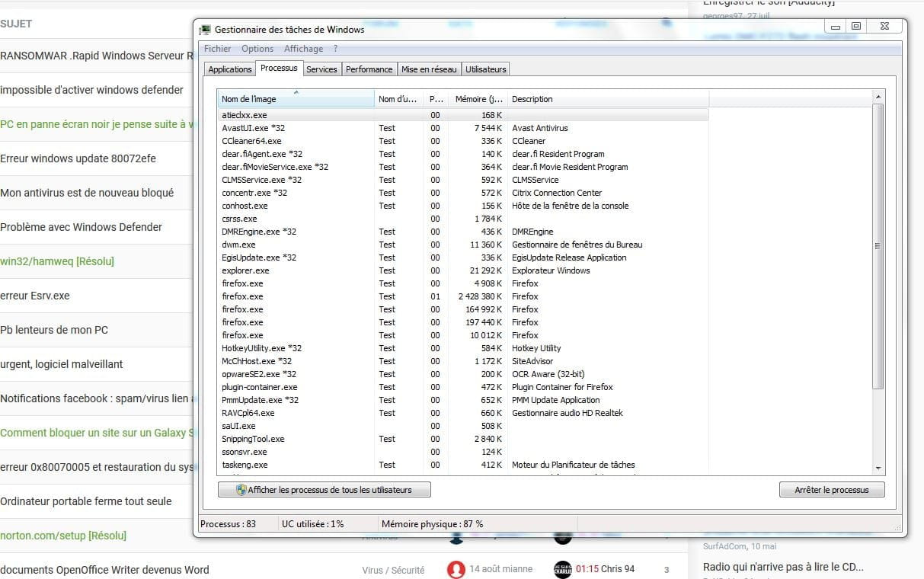924x579 pixels.
Task: Click Afficher les processus de tous les utilisateurs
Action: click(325, 490)
